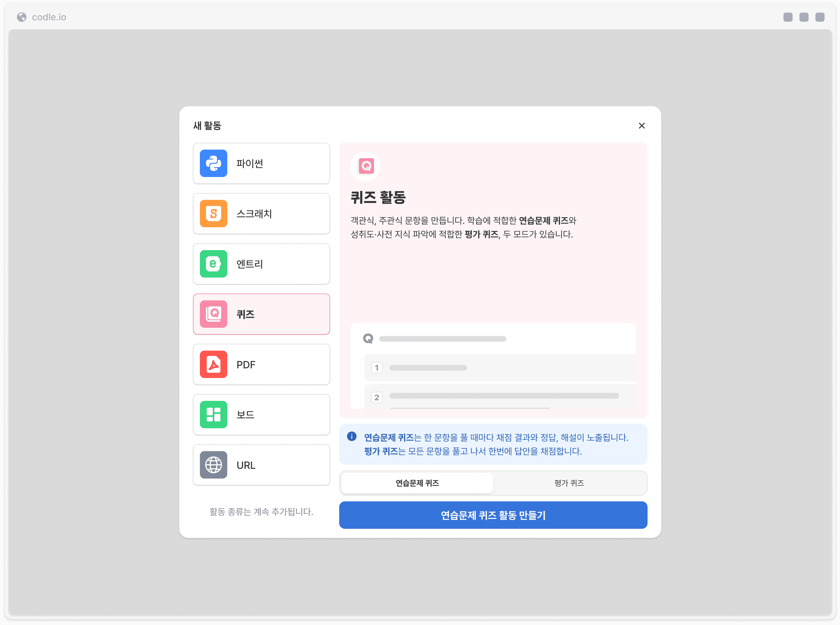Click the pink Quiz icon in list

pyautogui.click(x=213, y=314)
